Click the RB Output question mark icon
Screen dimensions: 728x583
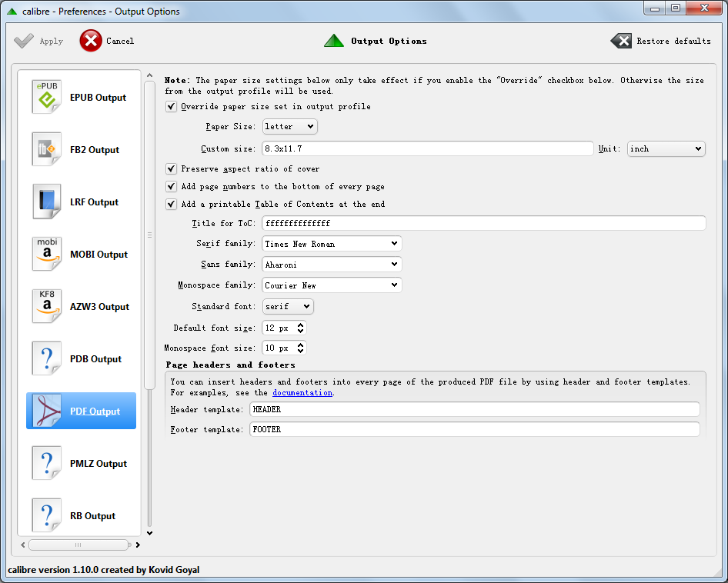click(x=46, y=515)
